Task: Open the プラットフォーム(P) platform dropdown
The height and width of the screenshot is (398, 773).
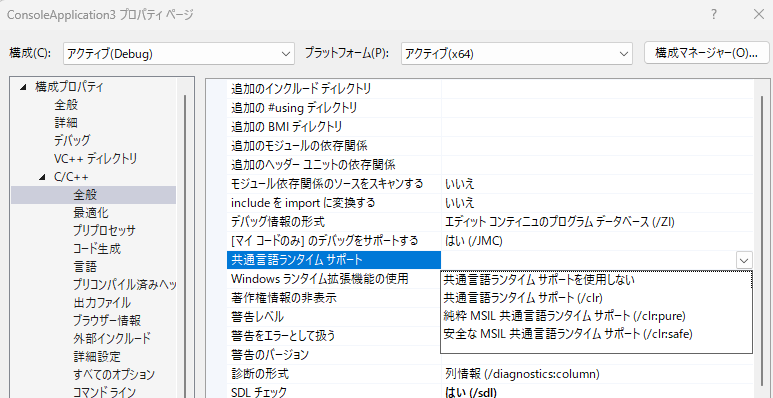Action: [516, 53]
